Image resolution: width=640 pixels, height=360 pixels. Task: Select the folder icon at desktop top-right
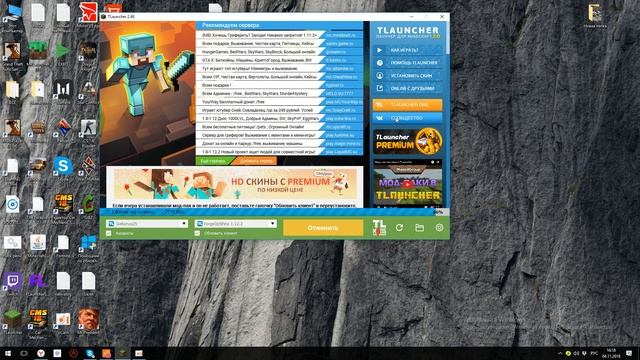pyautogui.click(x=595, y=13)
